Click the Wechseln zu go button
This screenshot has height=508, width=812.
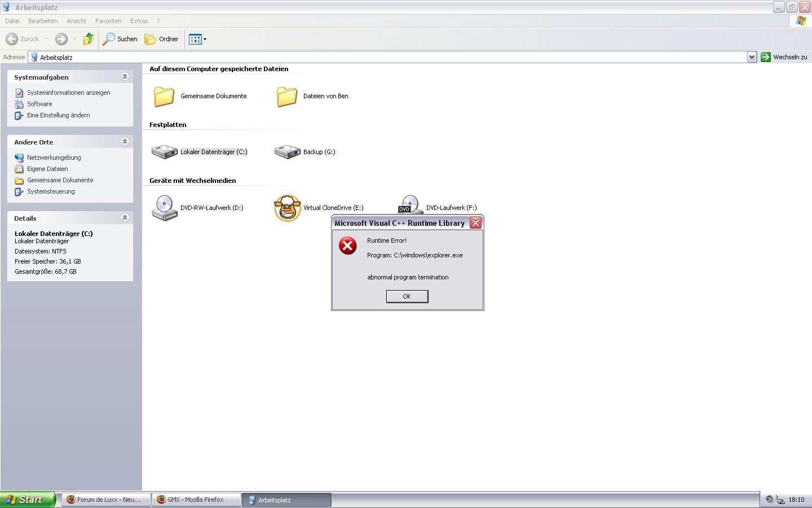[x=784, y=57]
